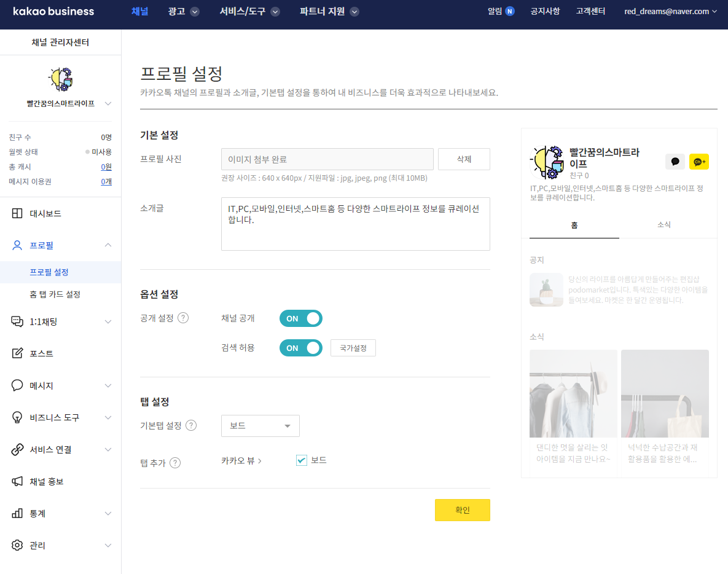Open the 보드 default tab dropdown
The image size is (728, 574).
click(260, 426)
